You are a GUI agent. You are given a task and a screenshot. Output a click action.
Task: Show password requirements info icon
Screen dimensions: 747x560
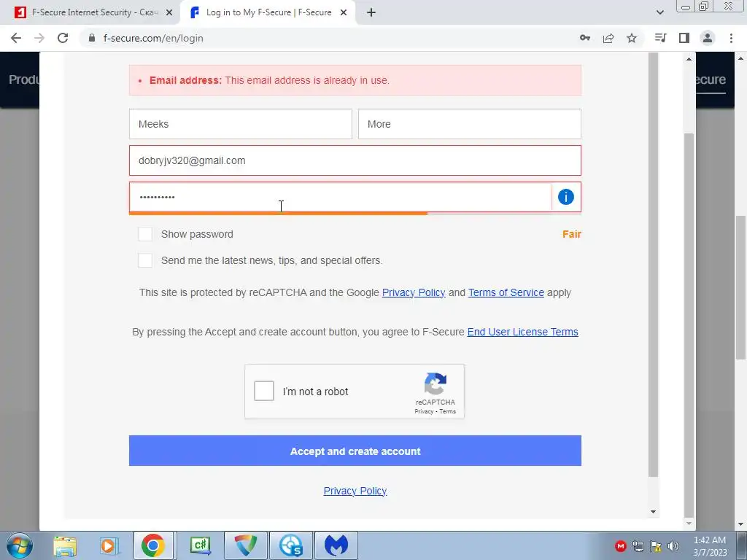coord(566,197)
